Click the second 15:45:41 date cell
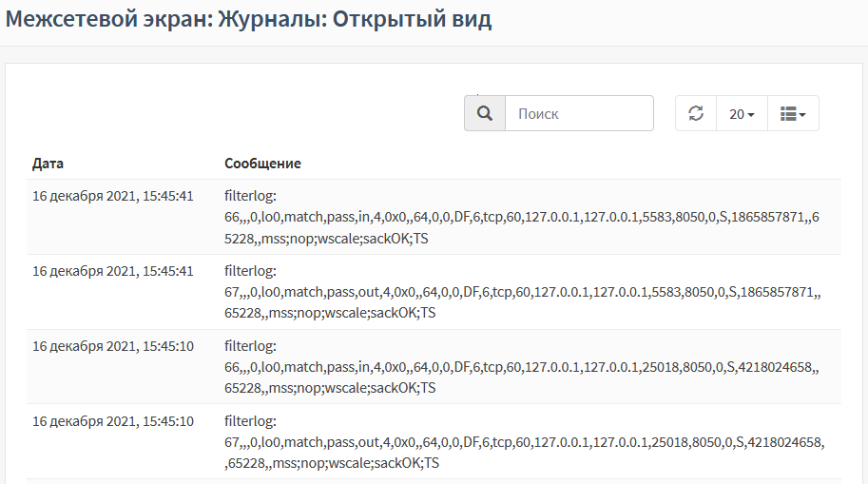Viewport: 868px width, 484px height. point(113,271)
